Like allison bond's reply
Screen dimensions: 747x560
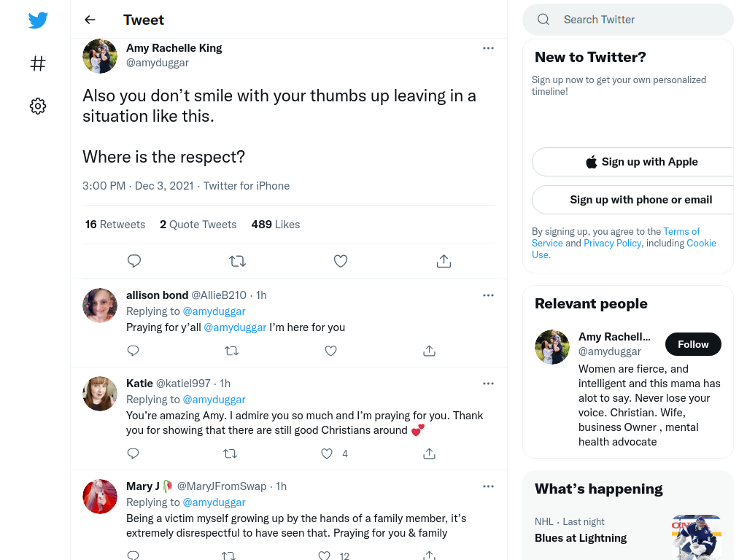point(330,351)
